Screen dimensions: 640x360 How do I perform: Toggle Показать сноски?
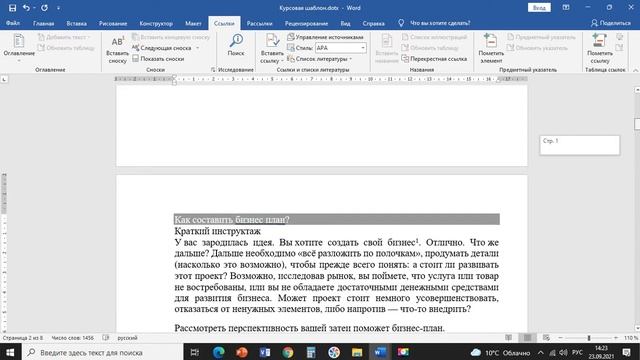click(x=158, y=59)
